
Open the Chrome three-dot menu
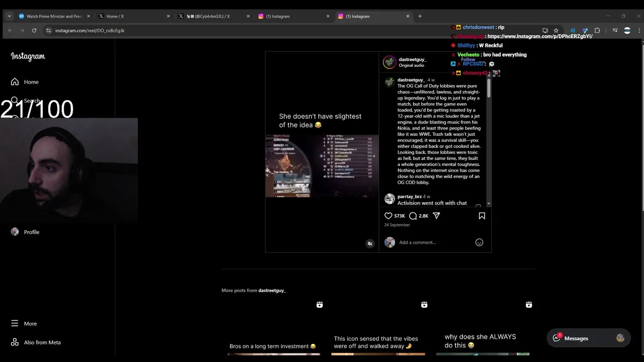(639, 31)
